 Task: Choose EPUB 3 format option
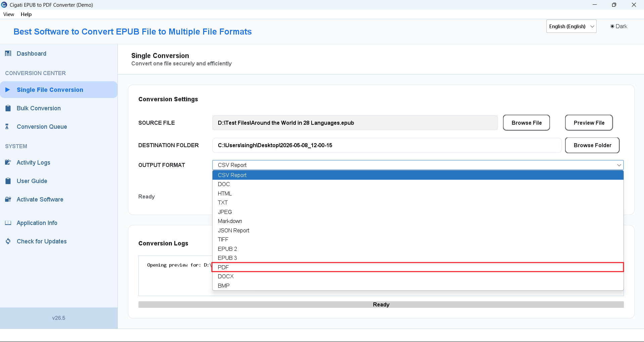pyautogui.click(x=418, y=258)
